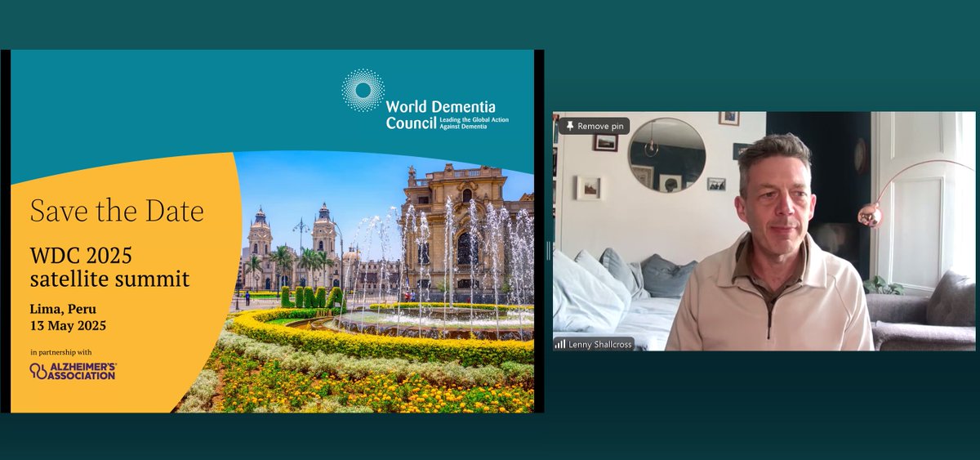Click the "WDC 2025 satellite summit" text
The height and width of the screenshot is (460, 980).
pos(109,268)
